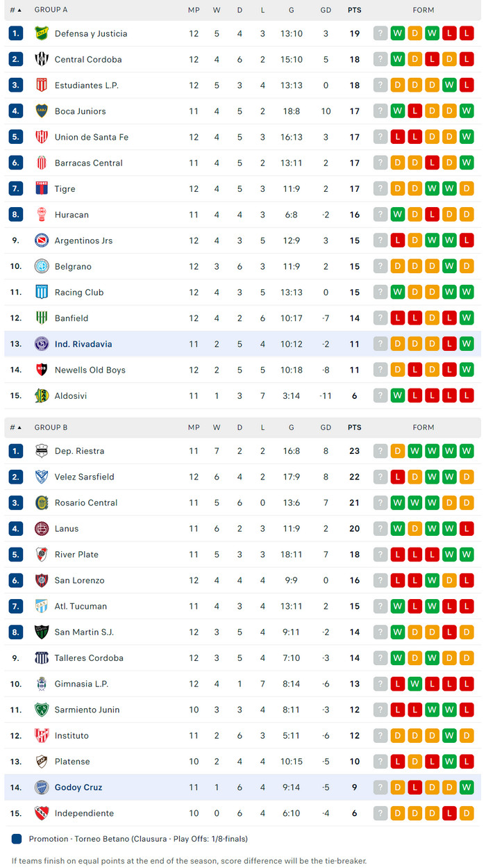Click the Velez Sarsfield team logo
This screenshot has width=486, height=868.
[x=42, y=477]
